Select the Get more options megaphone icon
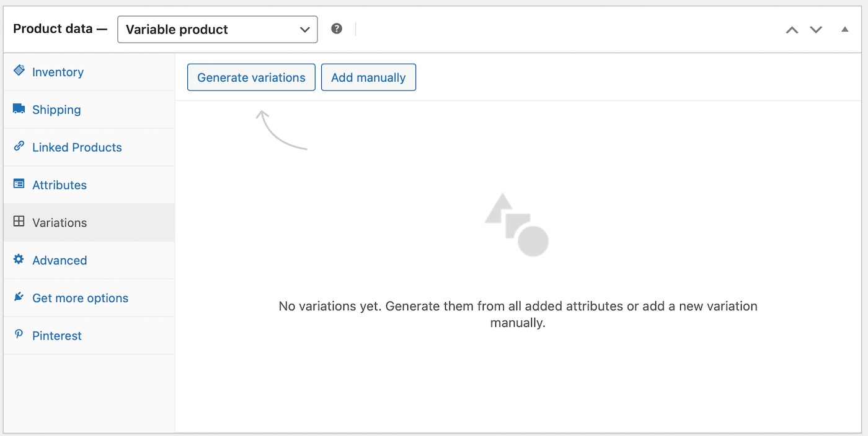 click(19, 297)
